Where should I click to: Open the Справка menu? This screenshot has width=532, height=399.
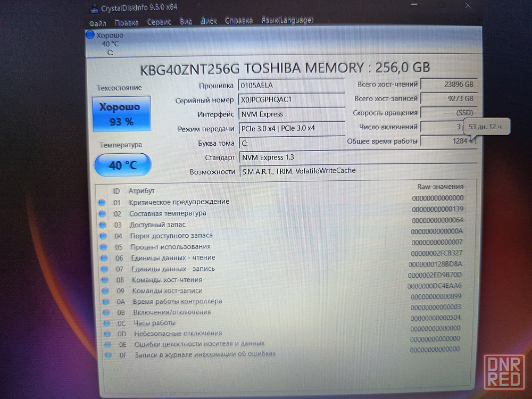pos(239,21)
